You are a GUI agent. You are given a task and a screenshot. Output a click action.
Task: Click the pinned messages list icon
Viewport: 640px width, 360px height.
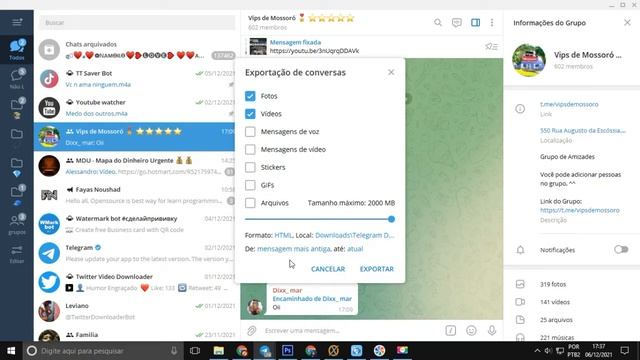coord(491,47)
